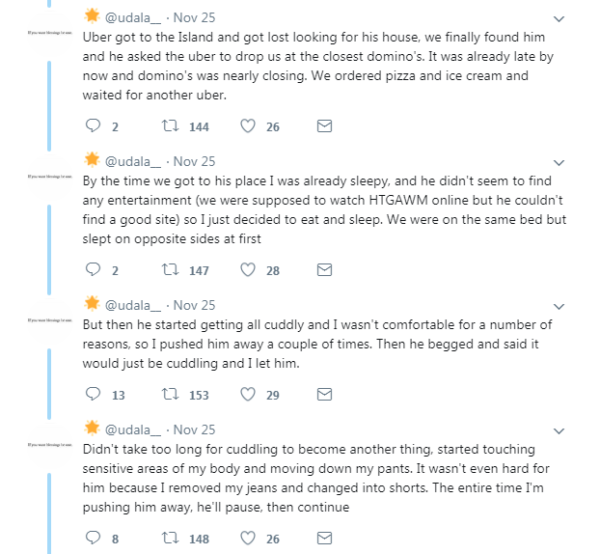Open replies on the tweet with 13 comments

pyautogui.click(x=93, y=394)
